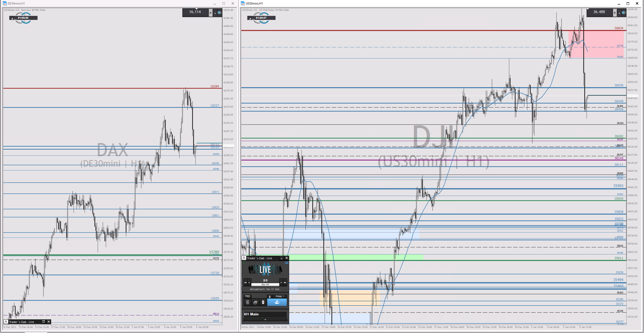Click the DE30mini,H1 window title icon
644x333 pixels.
click(5, 3)
